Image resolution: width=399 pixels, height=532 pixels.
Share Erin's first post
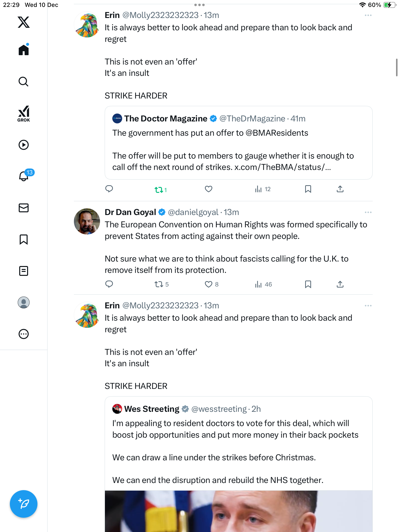[340, 189]
